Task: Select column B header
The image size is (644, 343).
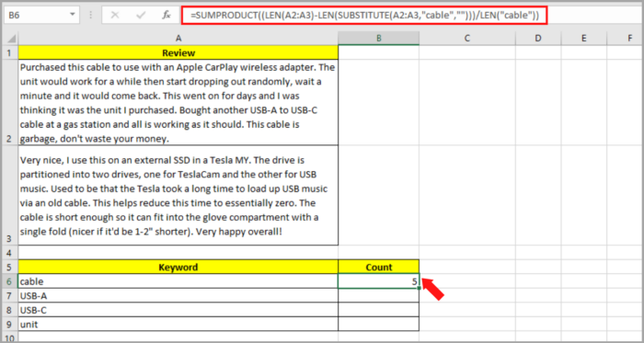Action: 379,39
